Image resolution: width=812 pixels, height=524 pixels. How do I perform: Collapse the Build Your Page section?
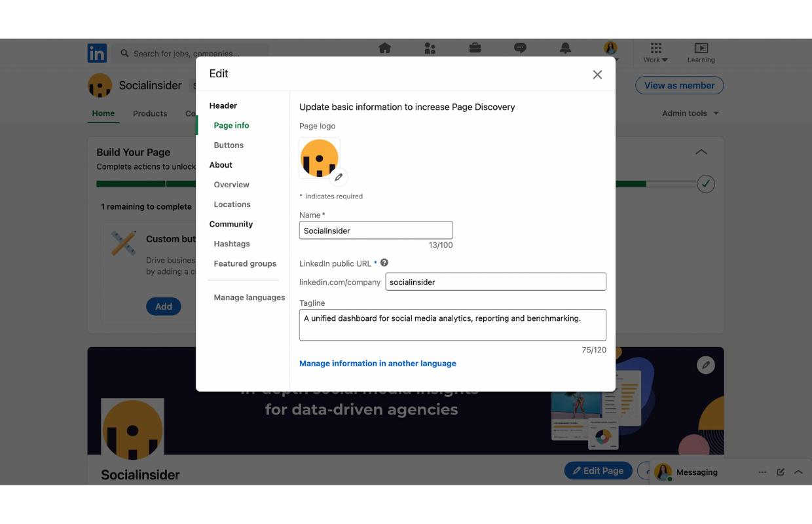click(701, 152)
